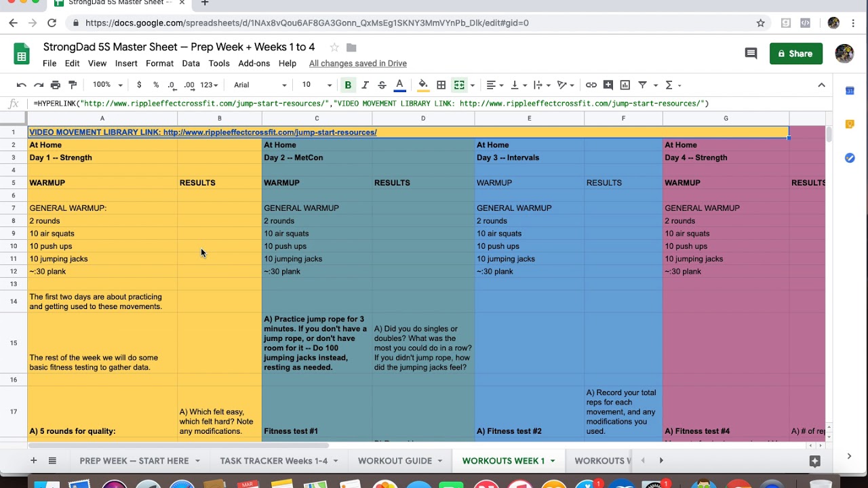Viewport: 868px width, 488px height.
Task: Open the zoom 100% dropdown
Action: coord(108,85)
